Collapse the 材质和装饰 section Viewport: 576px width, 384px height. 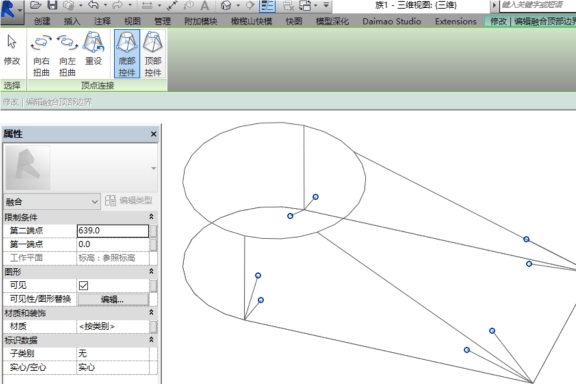pos(151,312)
